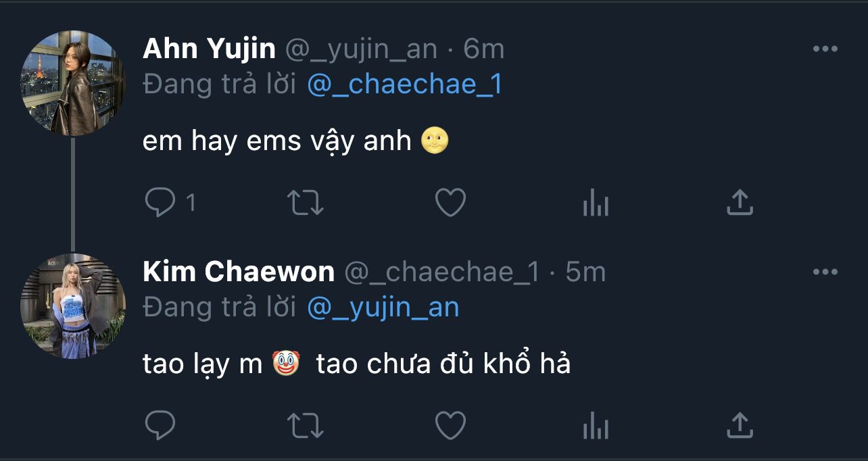Retweet Kim Chaewon's tweet

[306, 426]
